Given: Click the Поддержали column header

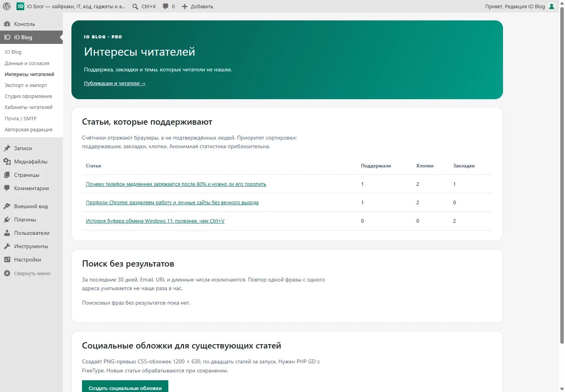Looking at the screenshot, I should pyautogui.click(x=376, y=166).
